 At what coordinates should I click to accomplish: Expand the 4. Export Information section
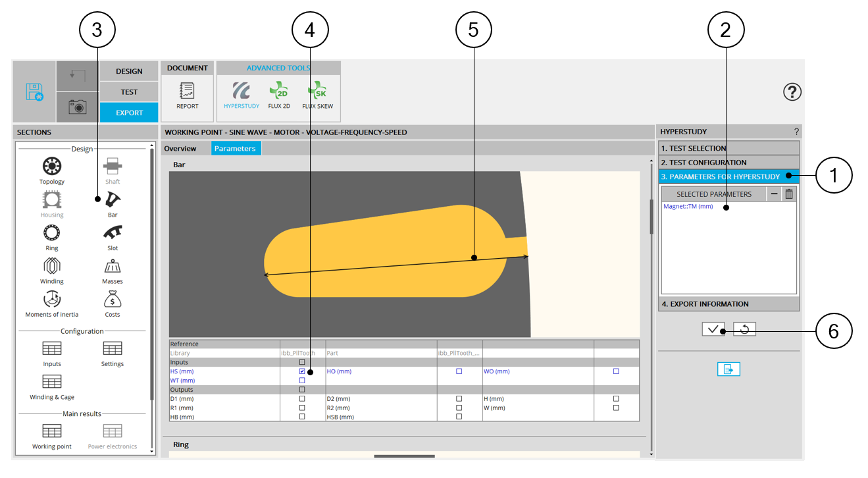(x=728, y=304)
